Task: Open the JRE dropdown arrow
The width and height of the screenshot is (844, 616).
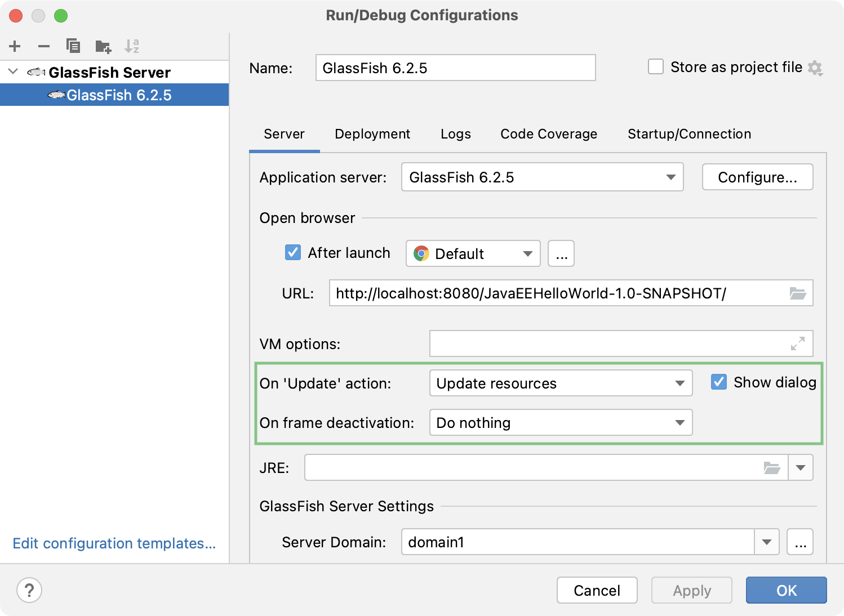Action: click(x=801, y=468)
